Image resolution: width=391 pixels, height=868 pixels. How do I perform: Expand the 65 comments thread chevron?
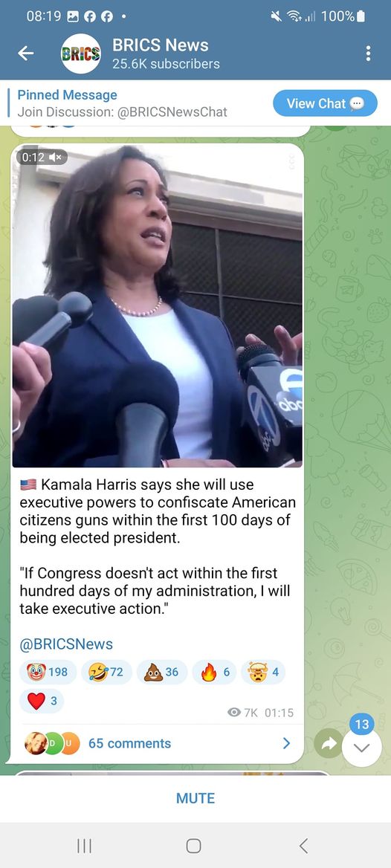[x=286, y=743]
